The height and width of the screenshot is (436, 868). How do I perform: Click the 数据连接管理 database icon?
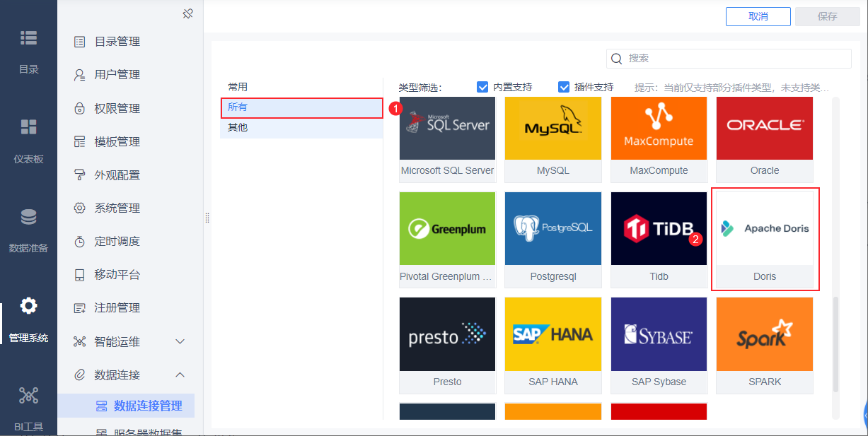pyautogui.click(x=101, y=406)
